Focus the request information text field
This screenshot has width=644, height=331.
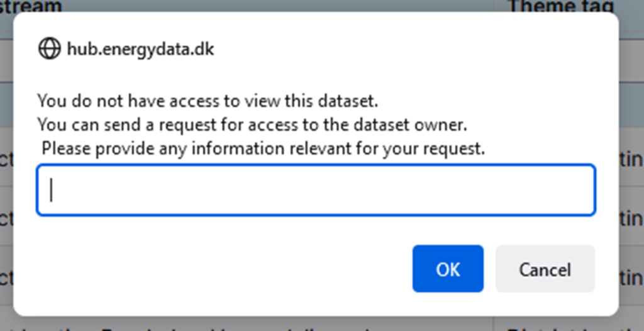pyautogui.click(x=316, y=190)
